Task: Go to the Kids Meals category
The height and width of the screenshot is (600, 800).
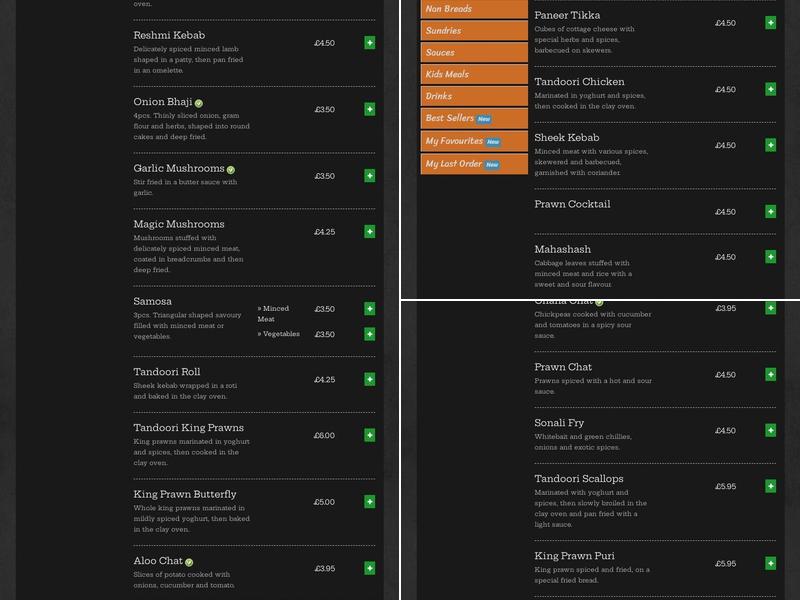Action: (474, 75)
